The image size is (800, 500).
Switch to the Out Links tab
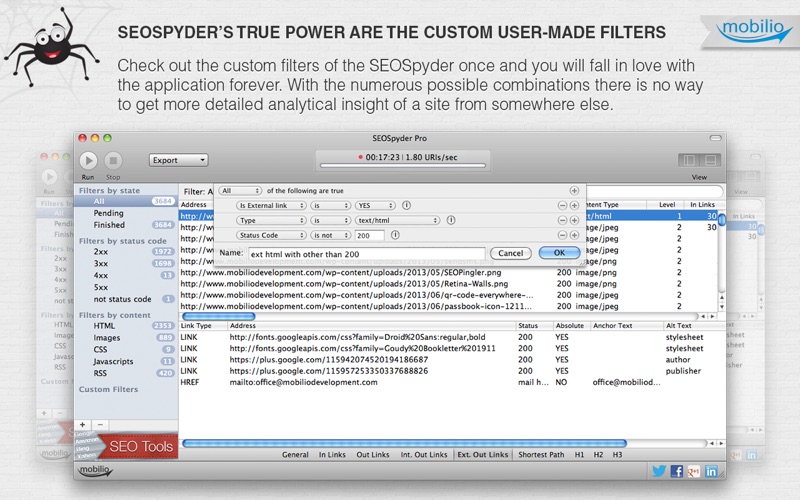click(x=372, y=455)
